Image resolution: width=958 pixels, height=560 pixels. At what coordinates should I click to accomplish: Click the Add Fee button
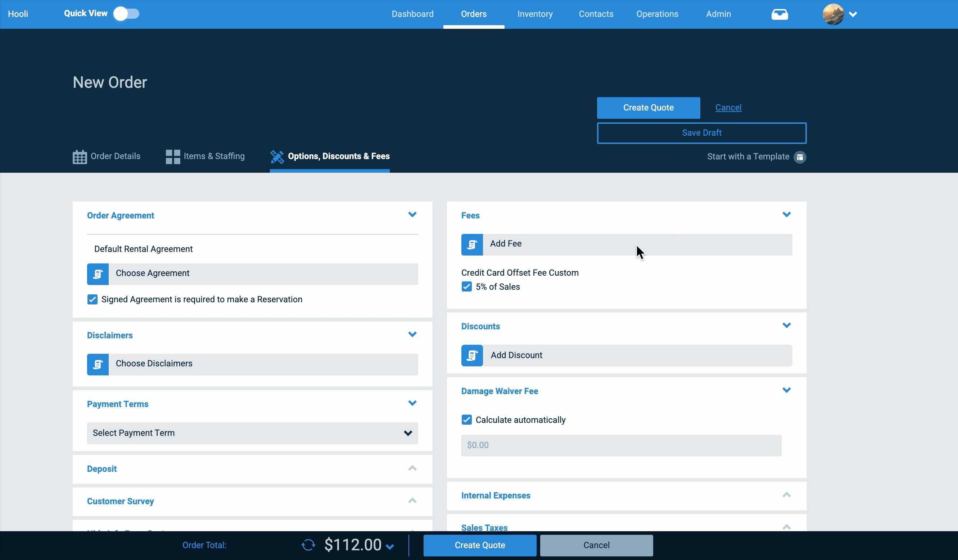click(627, 244)
